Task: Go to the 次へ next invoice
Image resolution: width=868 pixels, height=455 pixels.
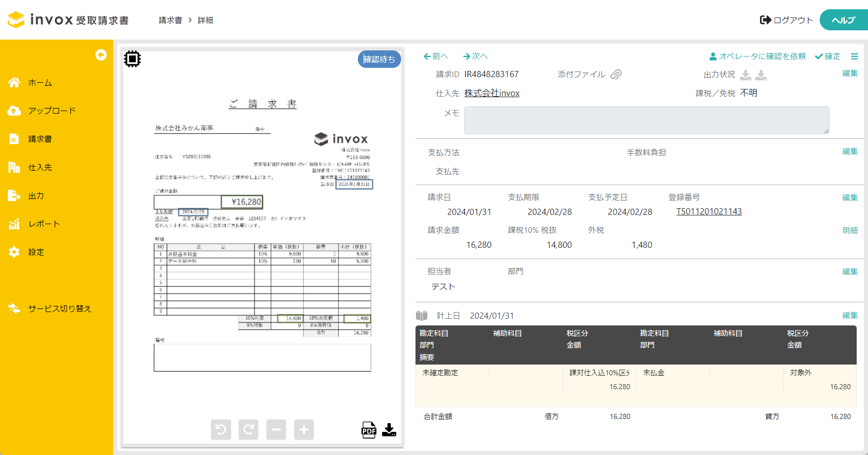Action: pos(476,57)
